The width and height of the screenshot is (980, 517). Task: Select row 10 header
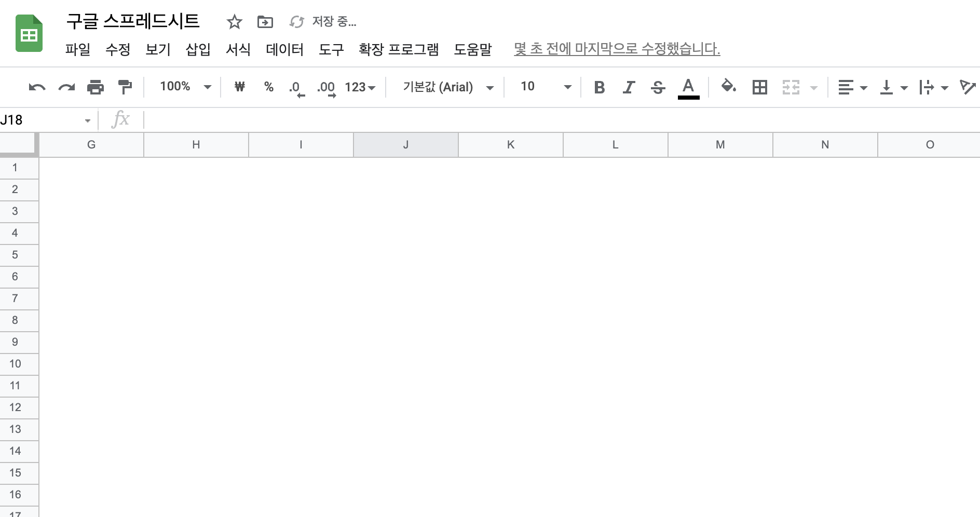(19, 364)
